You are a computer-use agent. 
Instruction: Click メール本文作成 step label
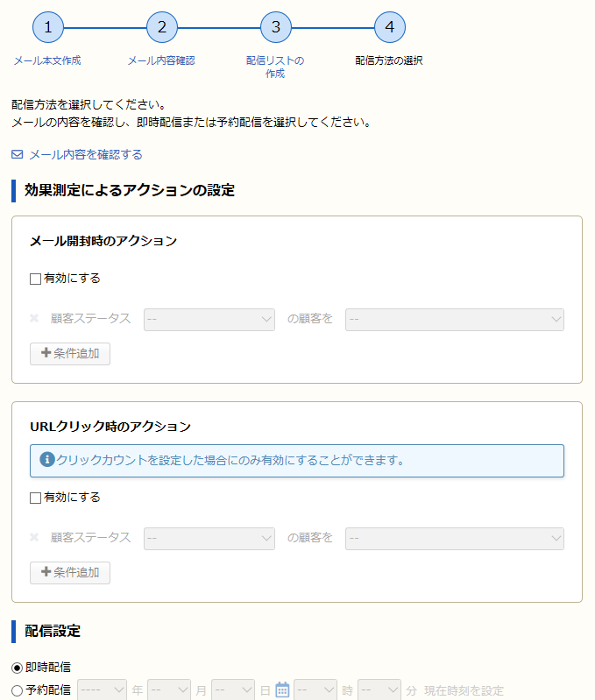(x=47, y=60)
